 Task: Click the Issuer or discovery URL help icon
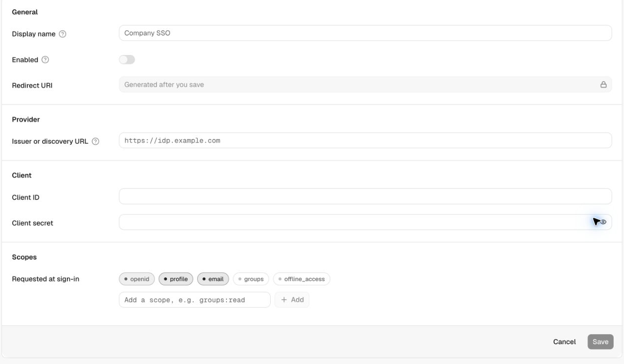pyautogui.click(x=96, y=141)
